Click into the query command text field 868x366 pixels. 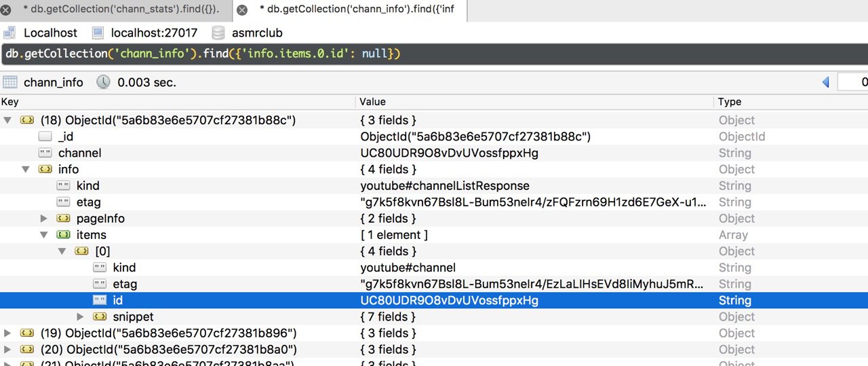434,53
